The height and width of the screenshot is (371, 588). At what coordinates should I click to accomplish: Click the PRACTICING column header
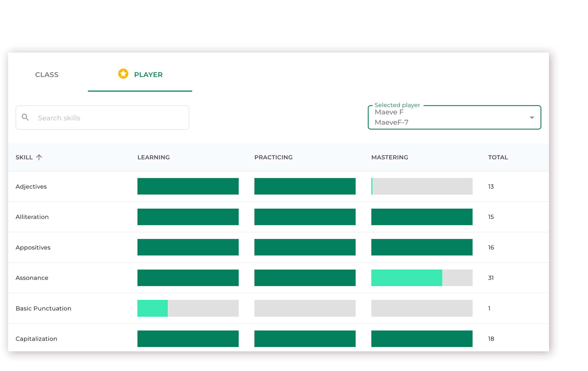273,157
